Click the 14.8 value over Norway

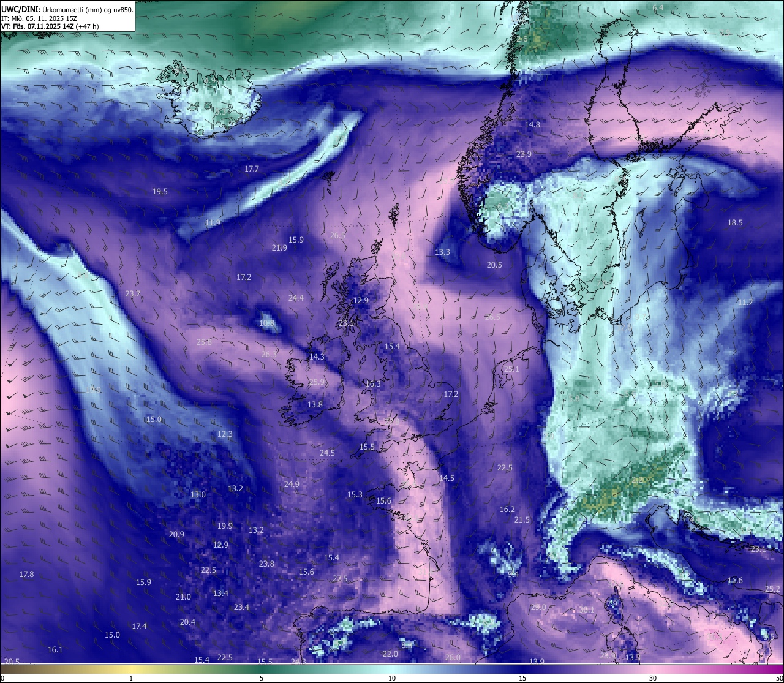click(532, 125)
